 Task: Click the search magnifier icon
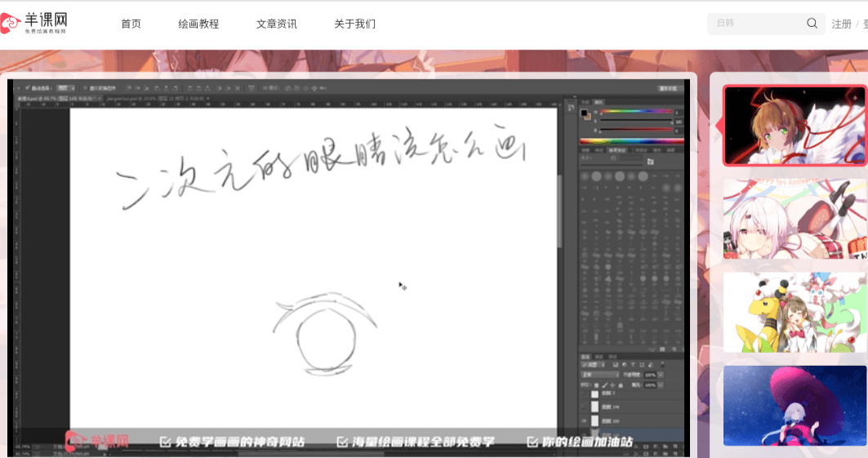click(x=812, y=24)
